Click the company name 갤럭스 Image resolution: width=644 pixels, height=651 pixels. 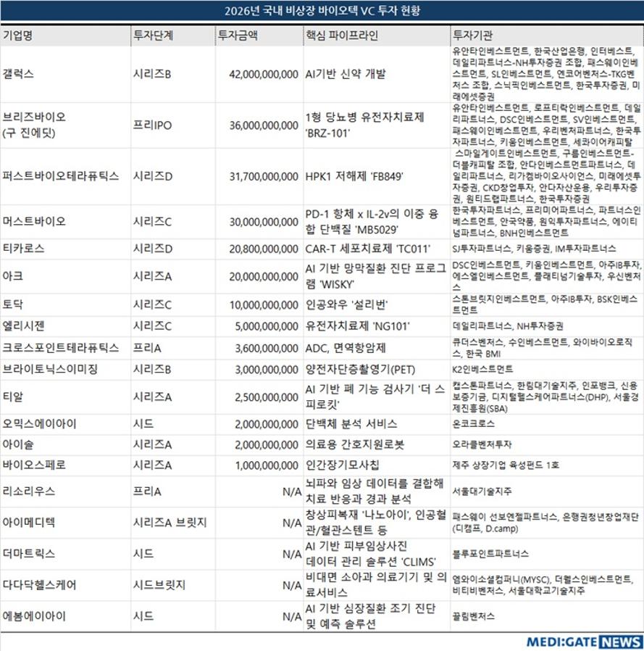coord(19,74)
